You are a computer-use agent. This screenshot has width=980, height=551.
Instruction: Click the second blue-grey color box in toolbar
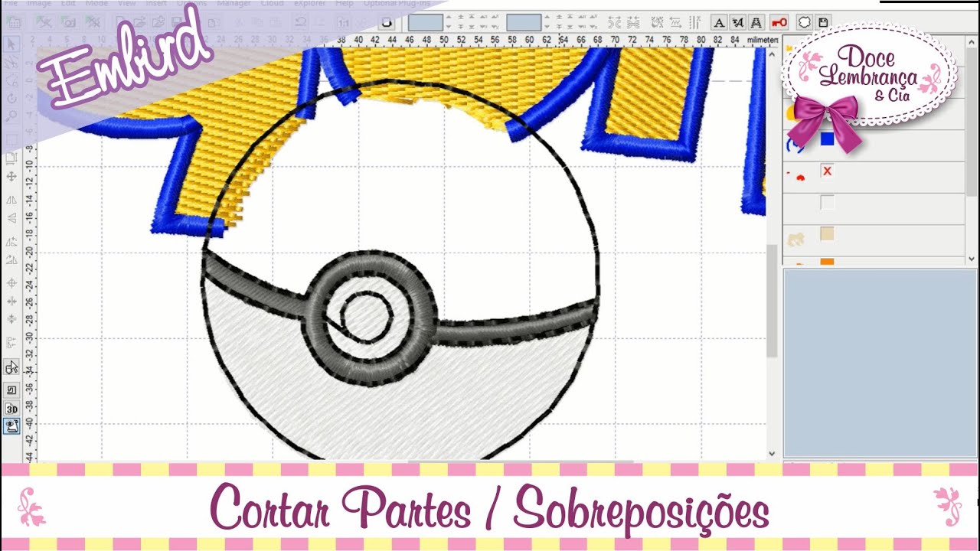pyautogui.click(x=524, y=23)
